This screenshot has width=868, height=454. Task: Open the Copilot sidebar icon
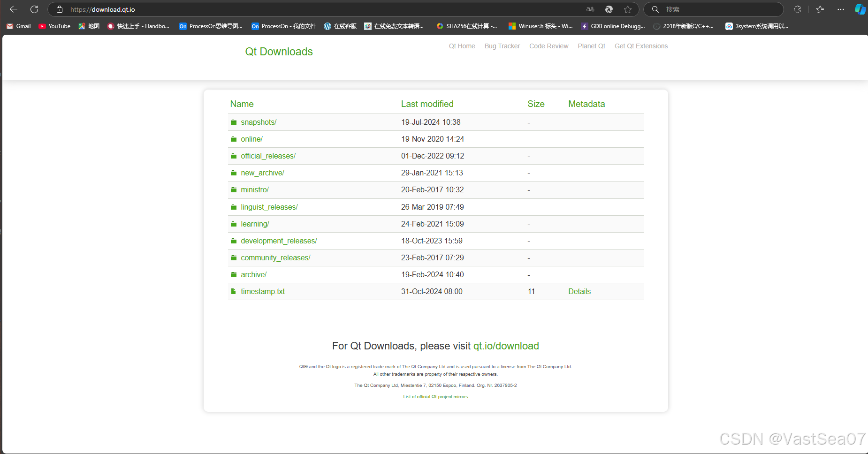[x=860, y=9]
